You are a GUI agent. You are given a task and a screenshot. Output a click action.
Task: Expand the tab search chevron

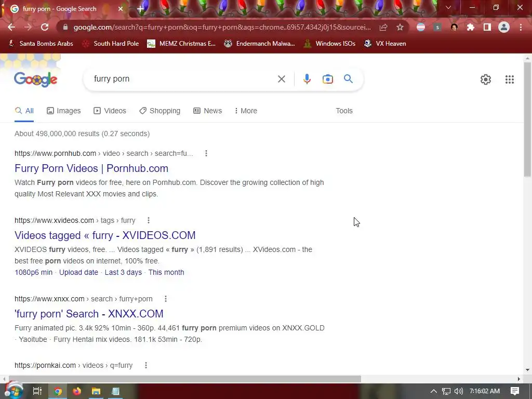448,7
